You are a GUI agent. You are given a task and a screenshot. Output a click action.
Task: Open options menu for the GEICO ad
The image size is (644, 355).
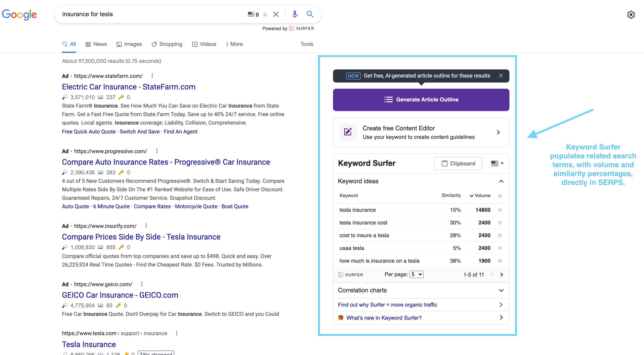coord(142,284)
